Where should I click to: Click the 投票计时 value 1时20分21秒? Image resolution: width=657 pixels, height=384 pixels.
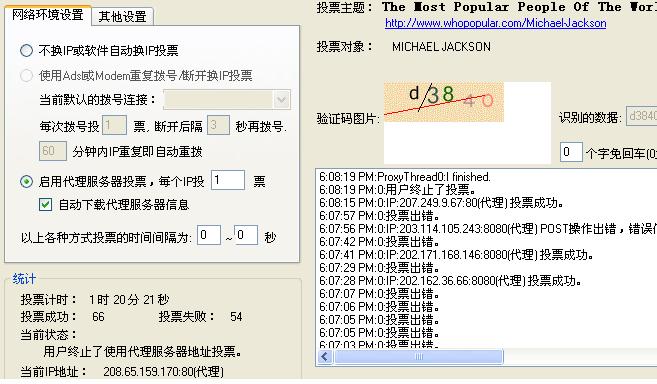coord(129,299)
